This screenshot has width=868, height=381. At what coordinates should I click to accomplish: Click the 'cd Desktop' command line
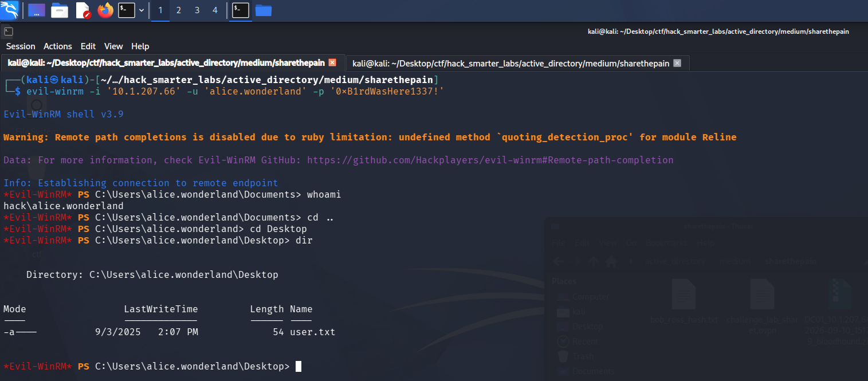pos(155,229)
